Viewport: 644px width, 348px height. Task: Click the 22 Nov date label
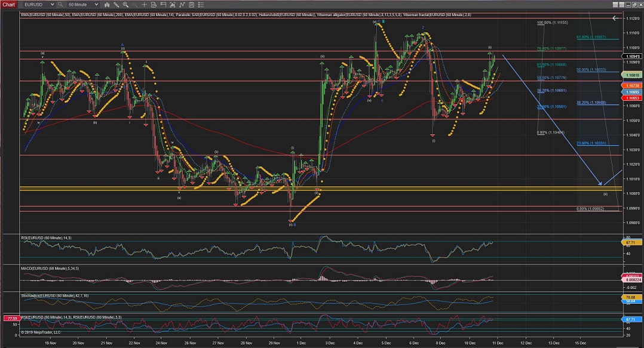pos(134,343)
